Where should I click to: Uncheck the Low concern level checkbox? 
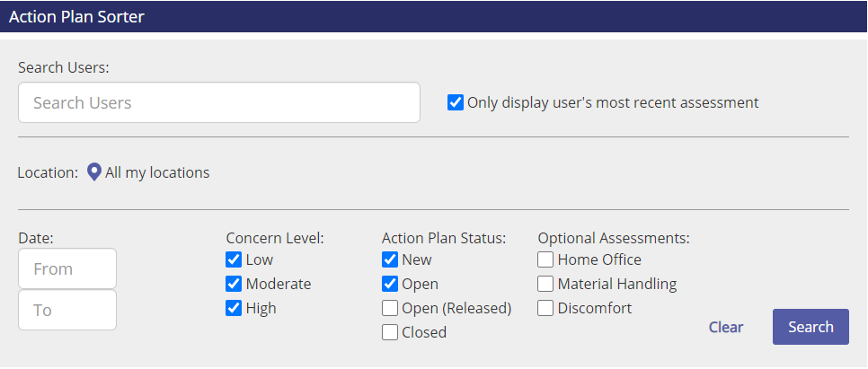(234, 259)
